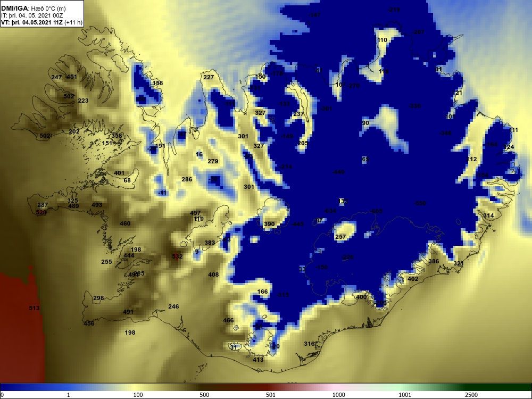Image resolution: width=532 pixels, height=399 pixels.
Task: Click the '386' value label
Action: click(434, 261)
